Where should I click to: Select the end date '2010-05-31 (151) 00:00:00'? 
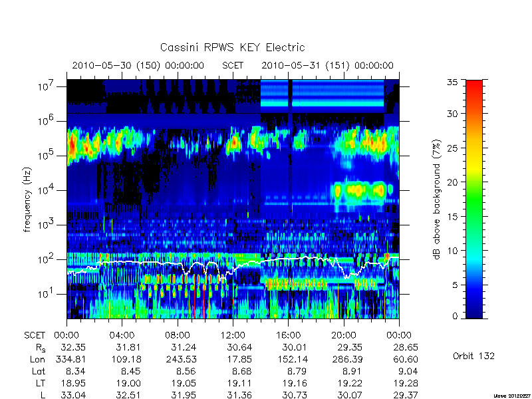click(x=327, y=65)
